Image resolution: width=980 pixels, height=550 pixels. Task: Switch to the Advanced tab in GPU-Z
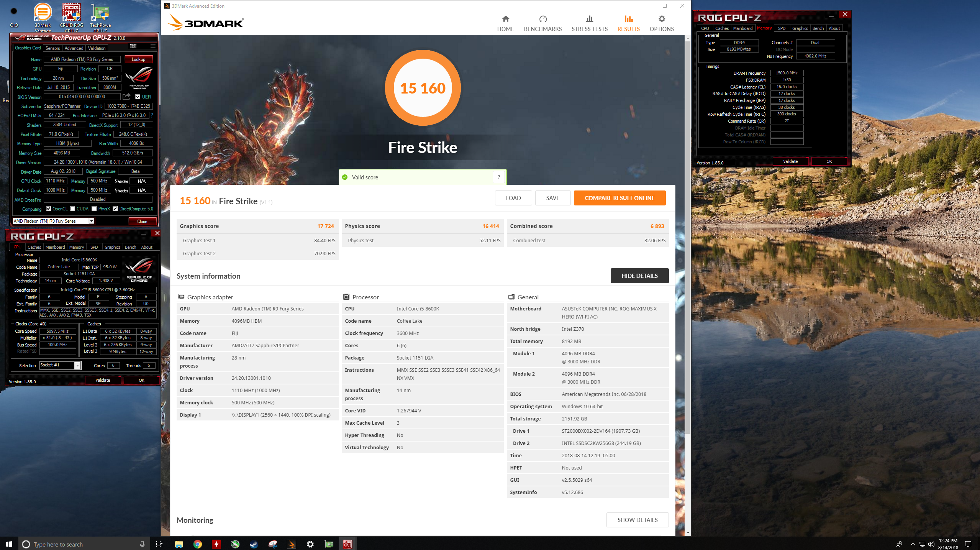pyautogui.click(x=74, y=48)
